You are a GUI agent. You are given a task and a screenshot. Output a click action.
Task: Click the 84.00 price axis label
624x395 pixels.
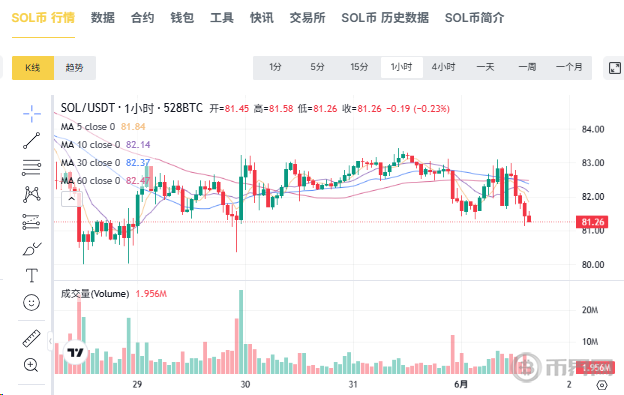(x=593, y=129)
